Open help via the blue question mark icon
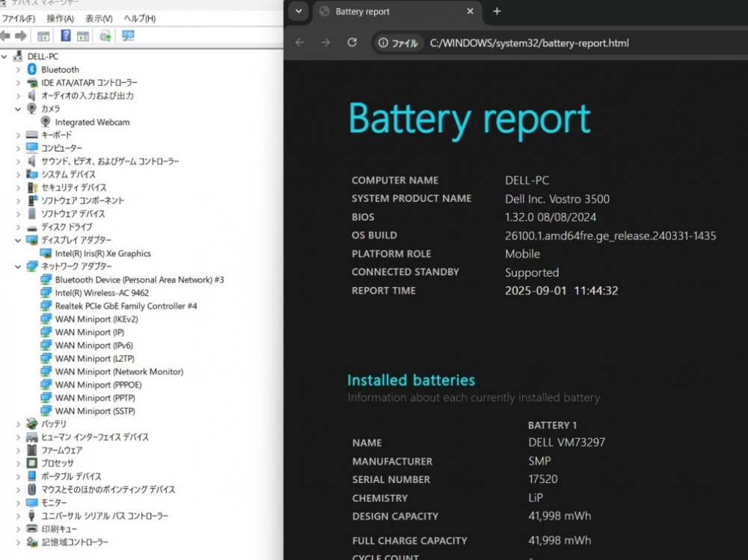Screen dimensions: 748x560 click(x=66, y=36)
